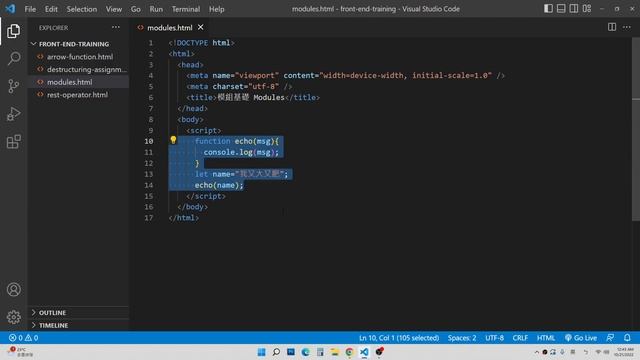Screen dimensions: 640x360
Task: Expand the TIMELINE section
Action: tap(53, 325)
